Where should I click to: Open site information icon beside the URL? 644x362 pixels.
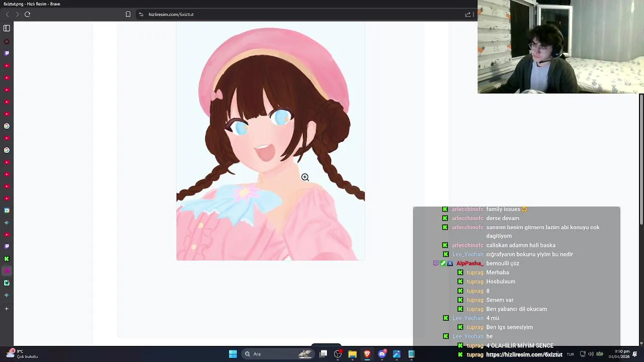[x=141, y=15]
